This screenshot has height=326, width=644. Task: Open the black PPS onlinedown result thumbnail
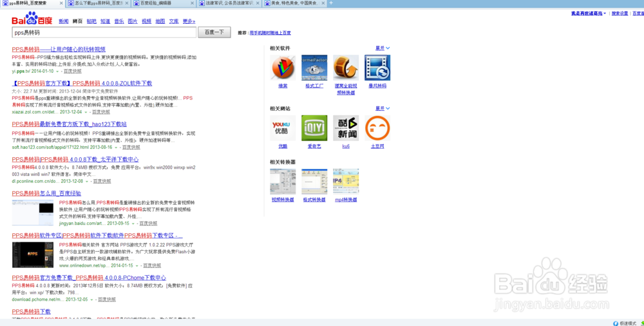click(32, 255)
